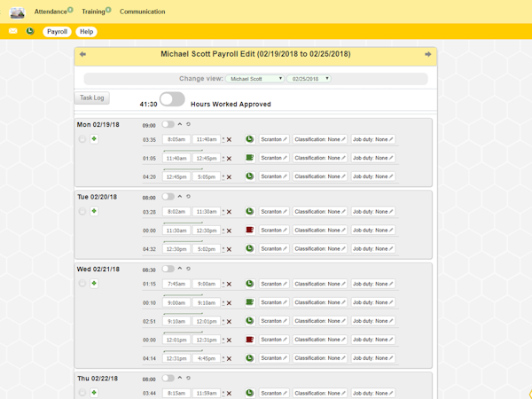The height and width of the screenshot is (399, 532).
Task: Toggle Hours Worked Approved switch
Action: (172, 100)
